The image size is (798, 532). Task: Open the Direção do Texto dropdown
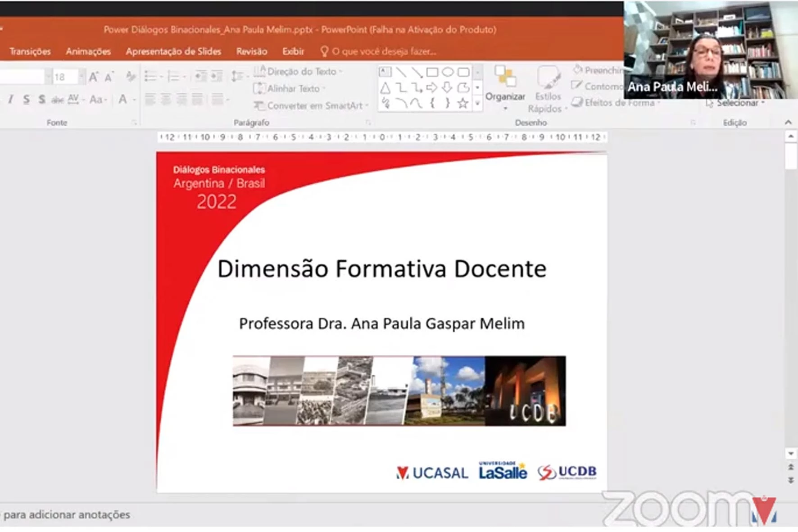301,72
